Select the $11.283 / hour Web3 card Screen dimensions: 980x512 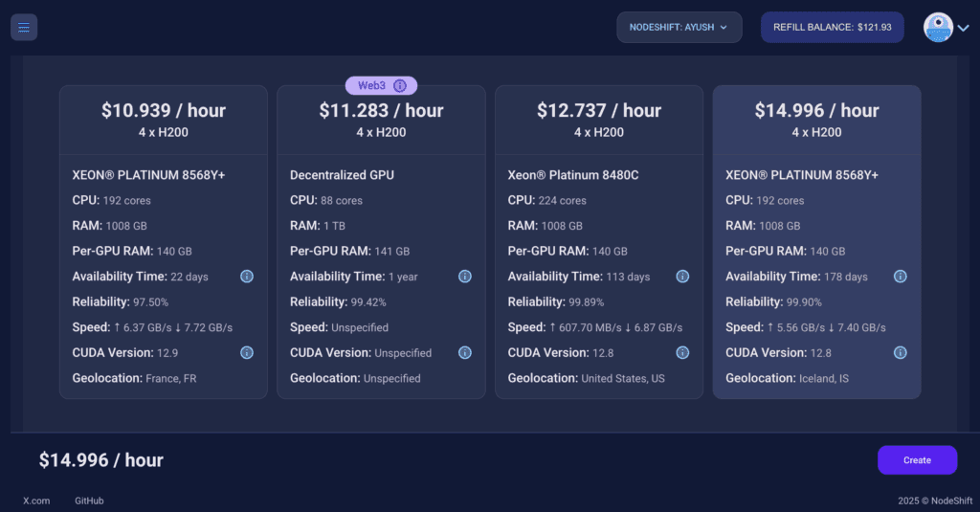point(381,242)
